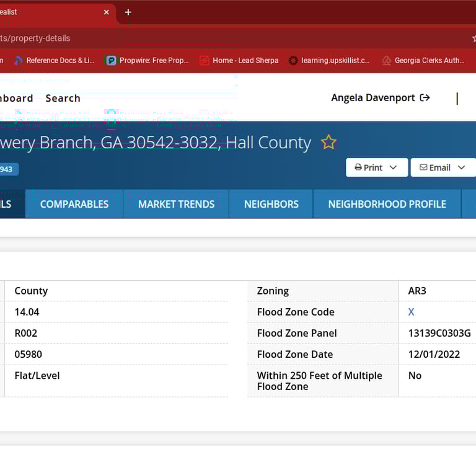Screen dimensions: 476x465
Task: Select the zoning value AR3
Action: 417,291
